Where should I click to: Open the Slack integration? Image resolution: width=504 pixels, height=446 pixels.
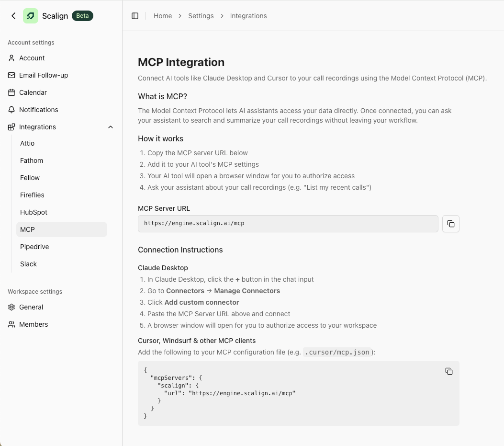pyautogui.click(x=28, y=264)
